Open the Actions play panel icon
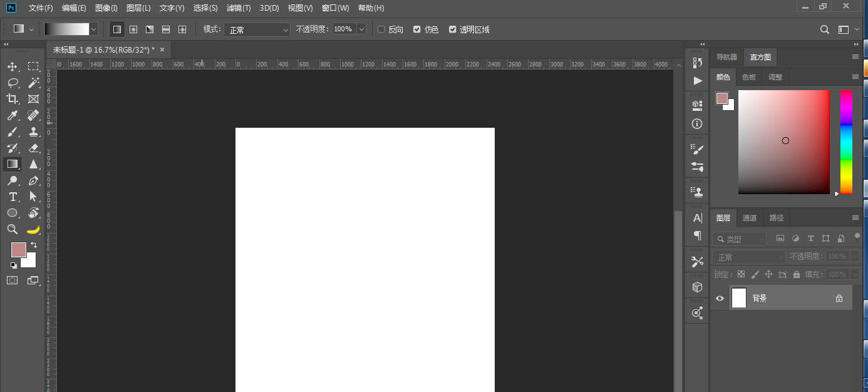Screen dimensions: 868x392 [x=697, y=81]
